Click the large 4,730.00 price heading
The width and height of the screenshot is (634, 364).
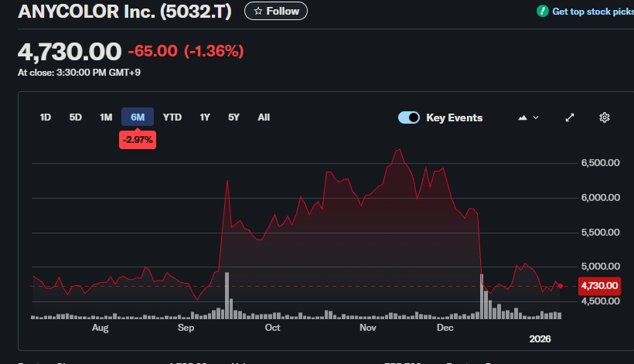coord(70,52)
